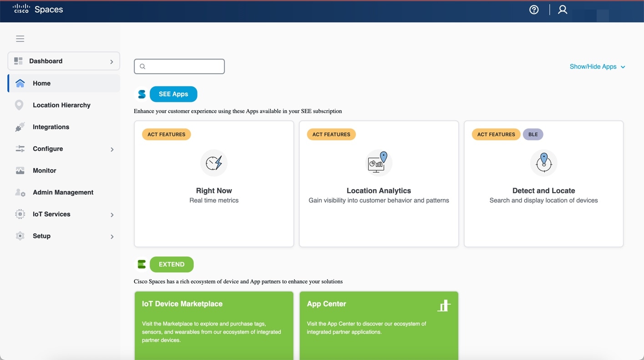Screen dimensions: 644x360
Task: Open the Location Analytics app title
Action: 379,190
